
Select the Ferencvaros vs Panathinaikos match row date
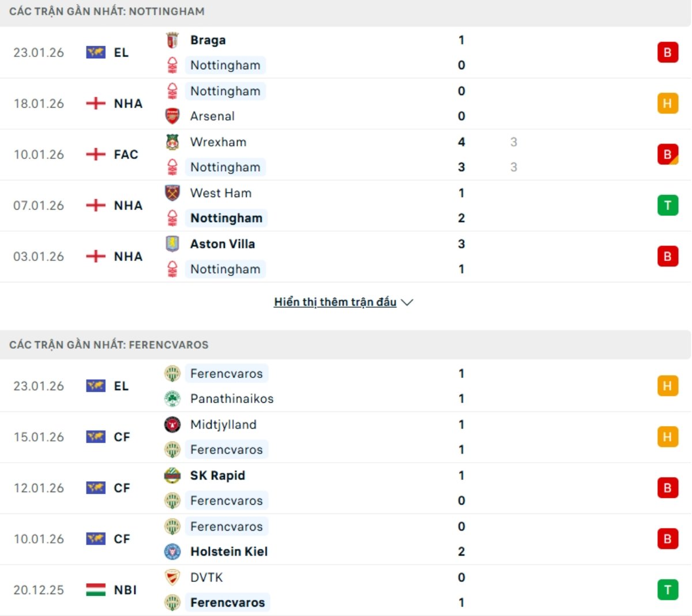tap(39, 386)
